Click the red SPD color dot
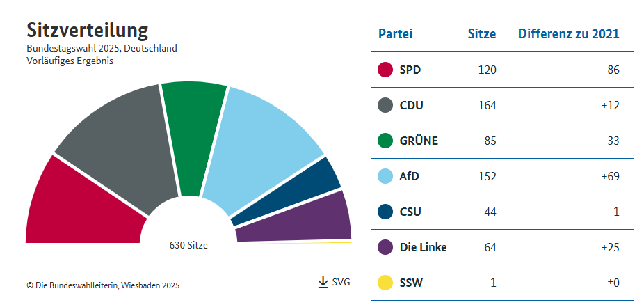This screenshot has height=307, width=644. click(386, 70)
